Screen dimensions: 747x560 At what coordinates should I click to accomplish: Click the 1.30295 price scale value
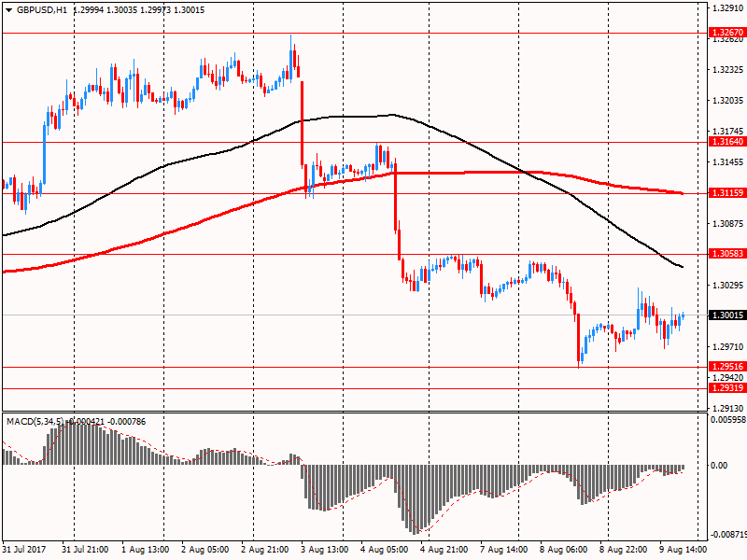click(727, 286)
